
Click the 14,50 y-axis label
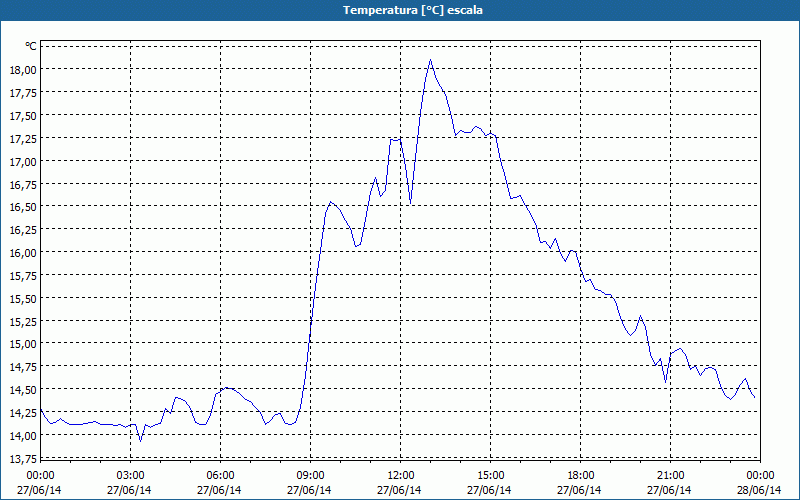tap(23, 390)
